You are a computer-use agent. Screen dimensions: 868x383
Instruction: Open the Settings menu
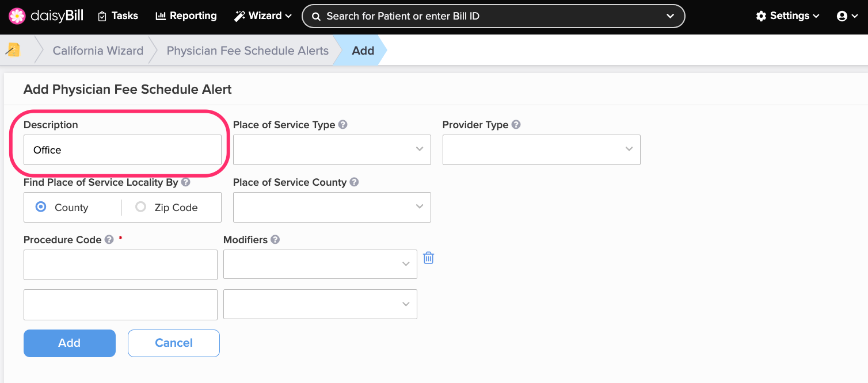point(787,16)
